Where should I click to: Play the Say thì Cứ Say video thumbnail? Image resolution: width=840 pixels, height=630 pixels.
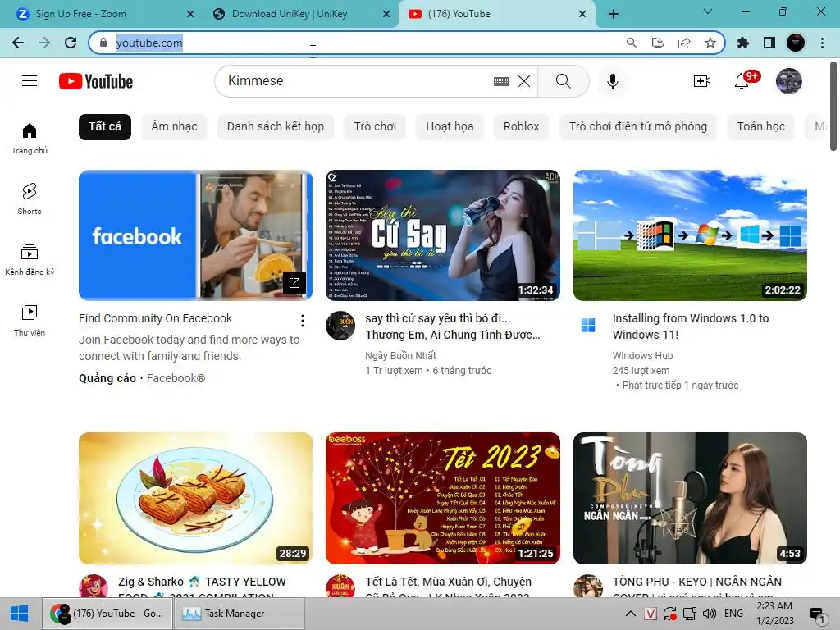click(443, 235)
